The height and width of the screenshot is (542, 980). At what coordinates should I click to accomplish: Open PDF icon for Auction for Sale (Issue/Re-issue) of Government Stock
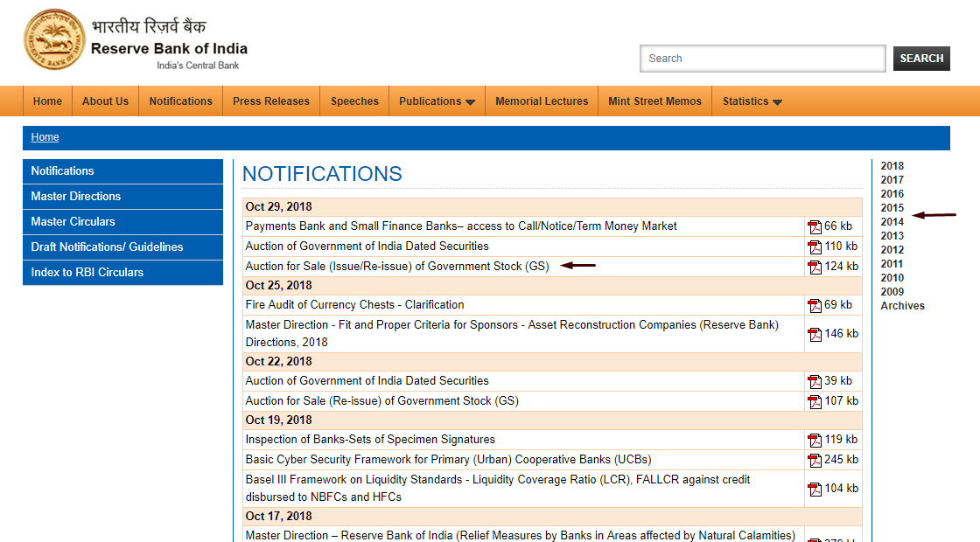(815, 267)
